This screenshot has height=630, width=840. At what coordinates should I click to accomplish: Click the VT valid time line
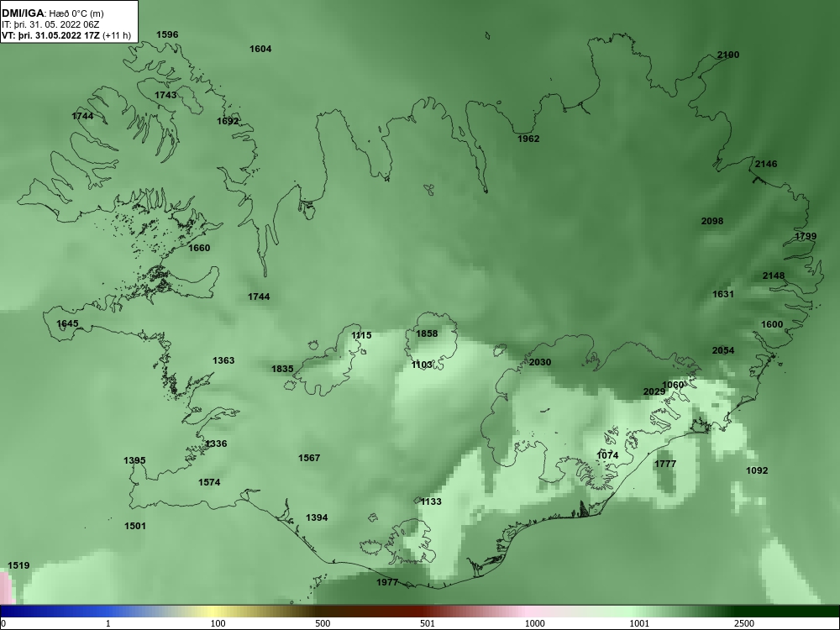point(66,36)
